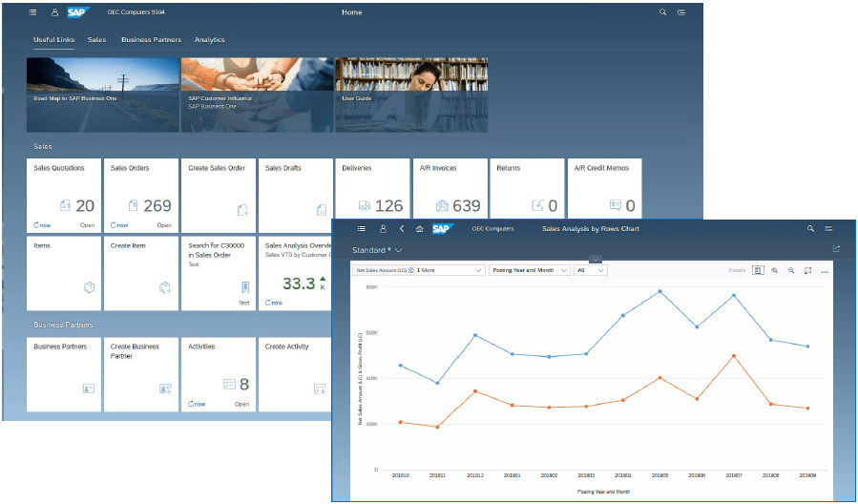Open user profile icon in Home window

coord(54,12)
